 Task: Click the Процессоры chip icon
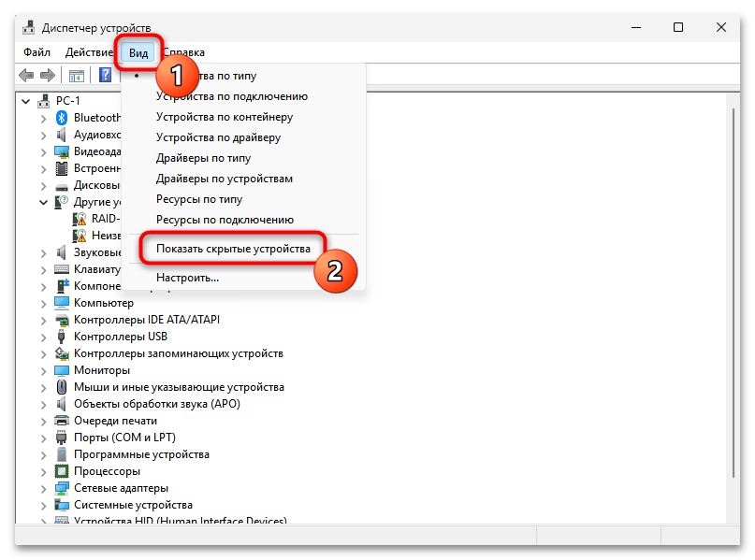[x=62, y=471]
